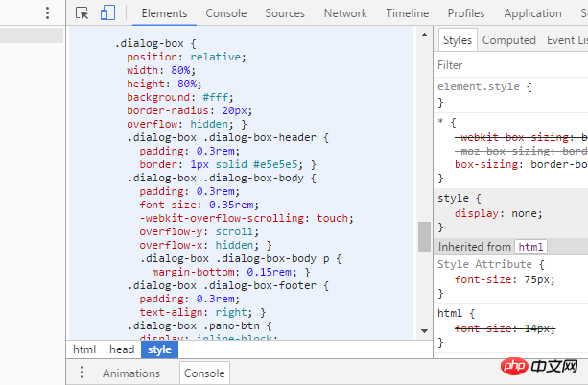Open the drawer three-dot menu beside Animations
Screen dimensions: 588x385
[x=82, y=373]
